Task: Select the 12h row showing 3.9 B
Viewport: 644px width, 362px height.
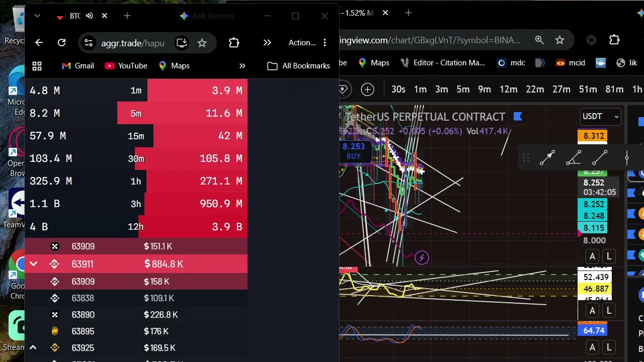Action: (136, 227)
